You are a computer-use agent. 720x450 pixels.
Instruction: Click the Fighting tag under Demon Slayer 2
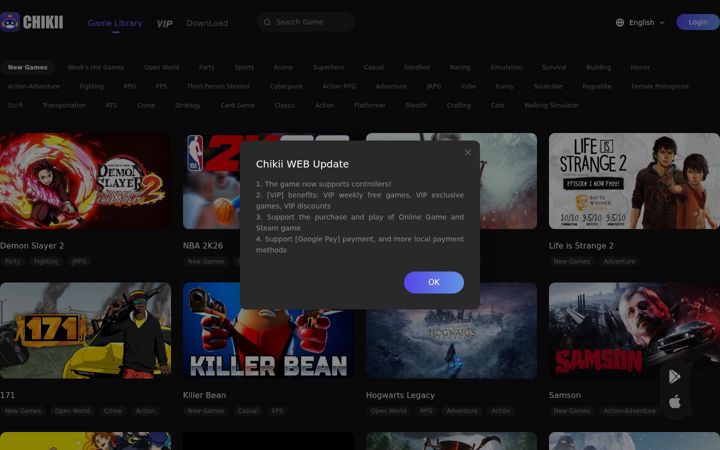tap(46, 261)
